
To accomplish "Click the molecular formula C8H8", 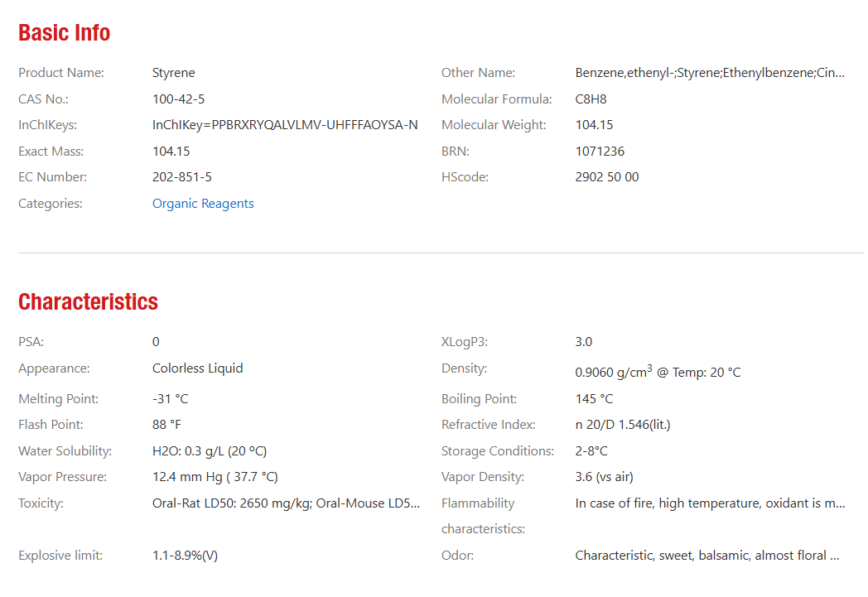I will tap(591, 99).
